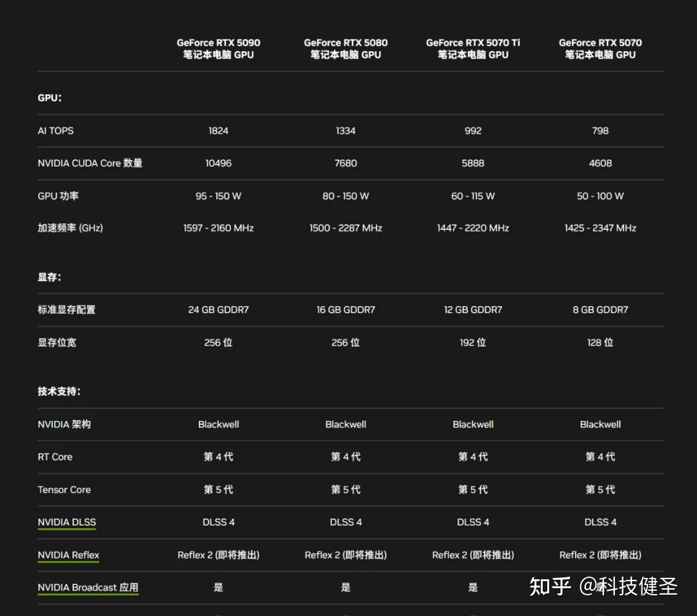The image size is (697, 616).
Task: Click the Reflex 2 (即将推出) cell for RTX 5090
Action: click(218, 555)
